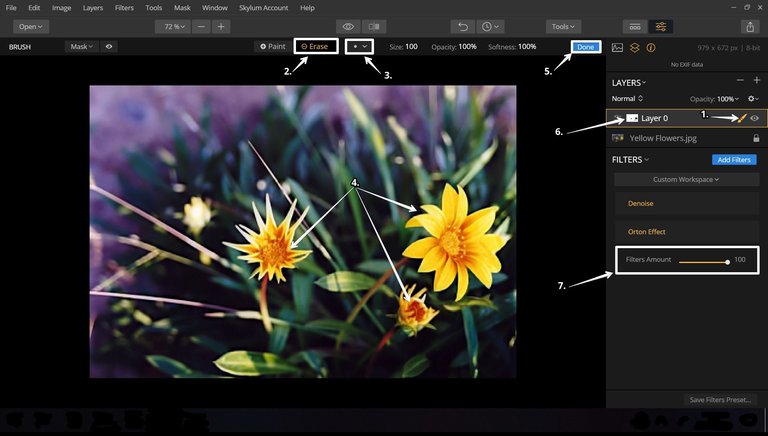Click the brush Size value 100
Image resolution: width=768 pixels, height=436 pixels.
point(411,47)
